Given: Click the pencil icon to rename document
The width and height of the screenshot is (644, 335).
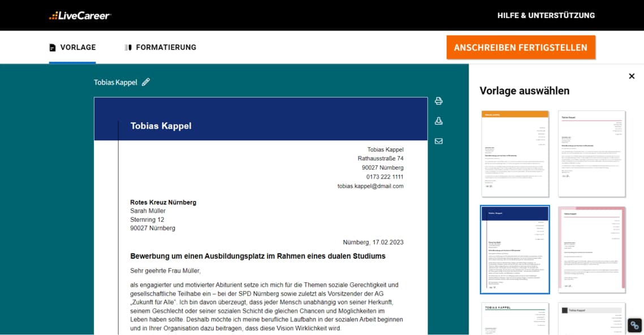Looking at the screenshot, I should tap(146, 82).
